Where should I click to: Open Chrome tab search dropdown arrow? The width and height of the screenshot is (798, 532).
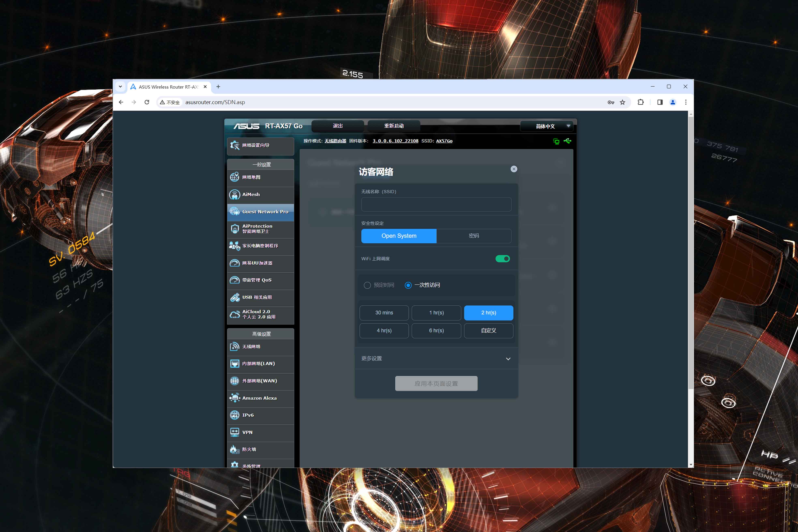point(120,87)
